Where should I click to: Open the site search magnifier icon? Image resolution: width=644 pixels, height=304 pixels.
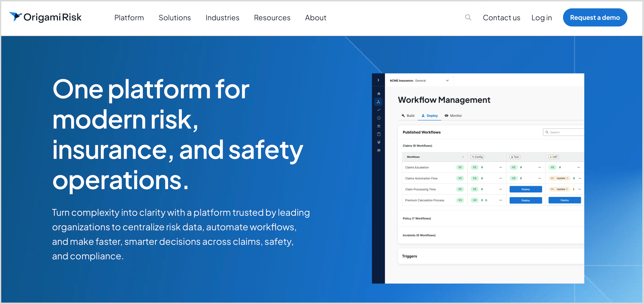point(468,17)
